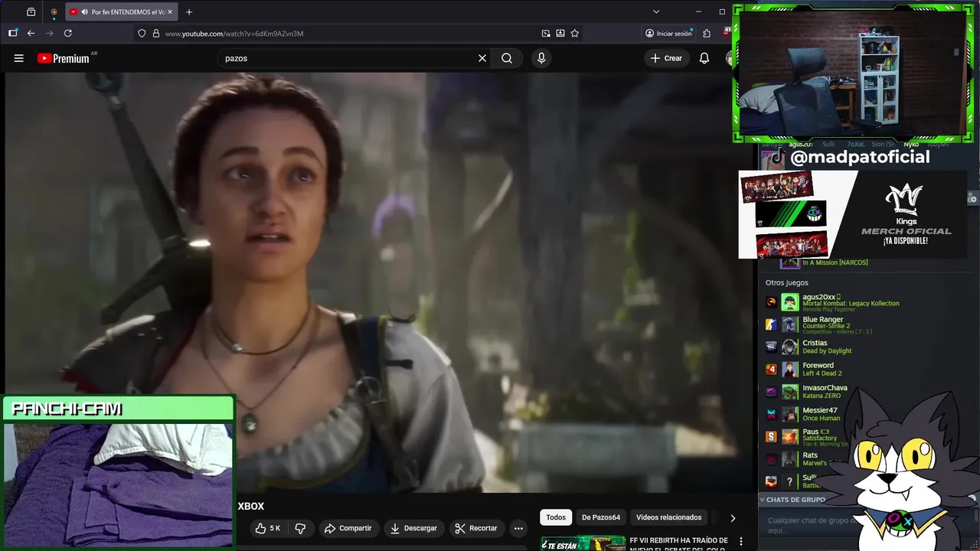Click In A Mission [NARCOS] status text

tap(835, 262)
